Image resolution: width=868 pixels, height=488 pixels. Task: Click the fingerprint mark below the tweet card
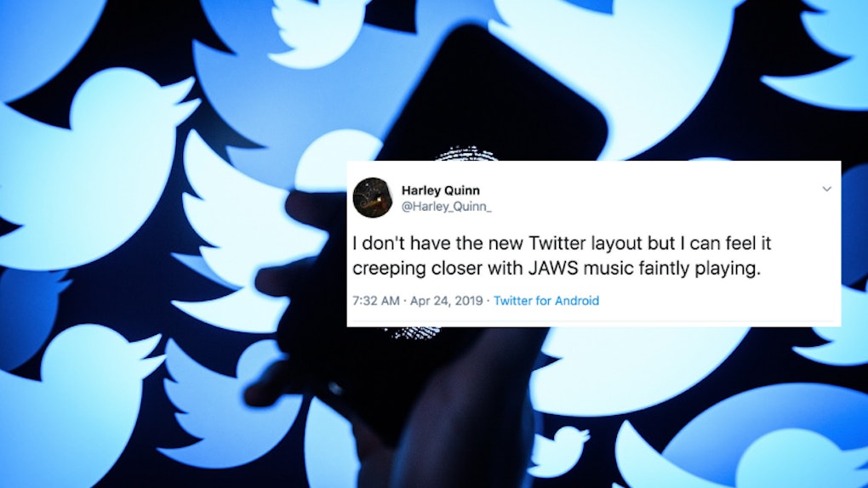414,332
